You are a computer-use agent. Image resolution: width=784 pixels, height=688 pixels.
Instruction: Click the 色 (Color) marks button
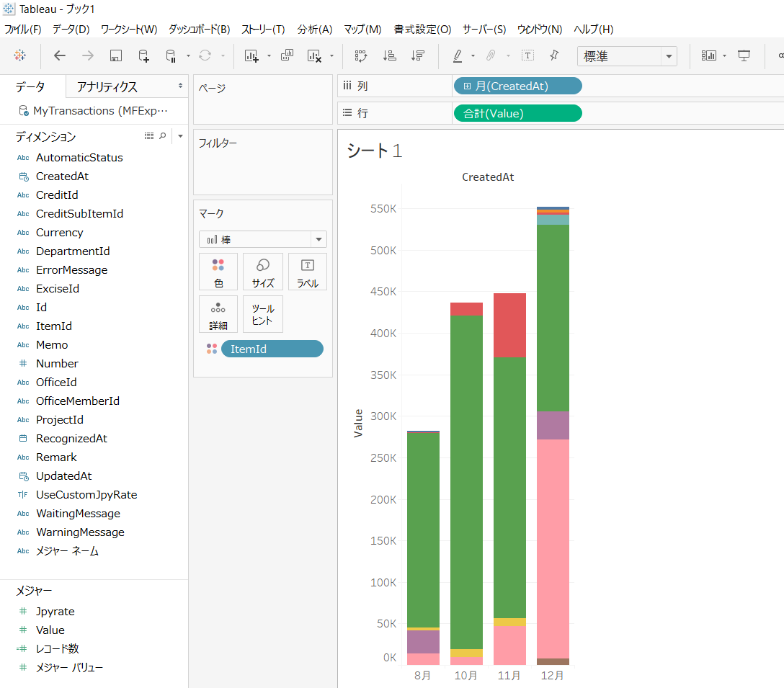pos(218,272)
